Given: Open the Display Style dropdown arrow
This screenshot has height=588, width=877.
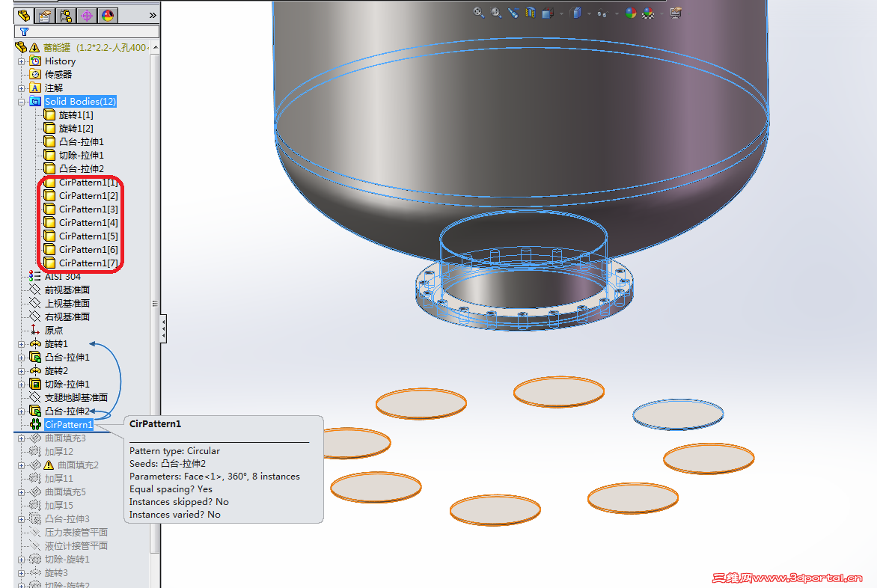Looking at the screenshot, I should (x=589, y=13).
